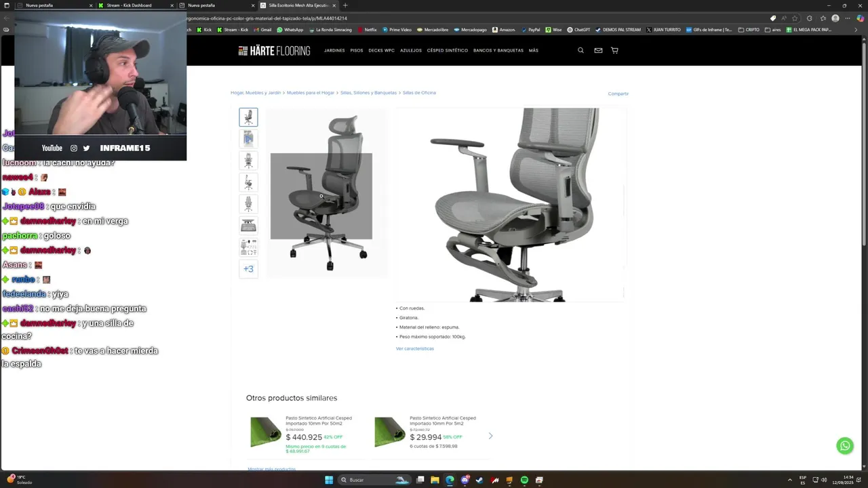Open the volume icon in system tray
The height and width of the screenshot is (488, 868).
pyautogui.click(x=824, y=480)
